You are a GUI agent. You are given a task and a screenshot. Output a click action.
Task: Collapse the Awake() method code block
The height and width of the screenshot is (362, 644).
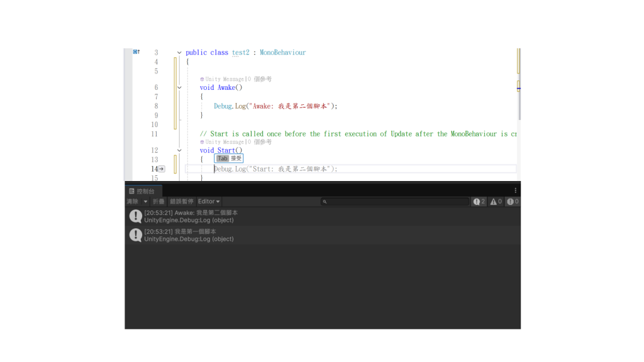(179, 87)
